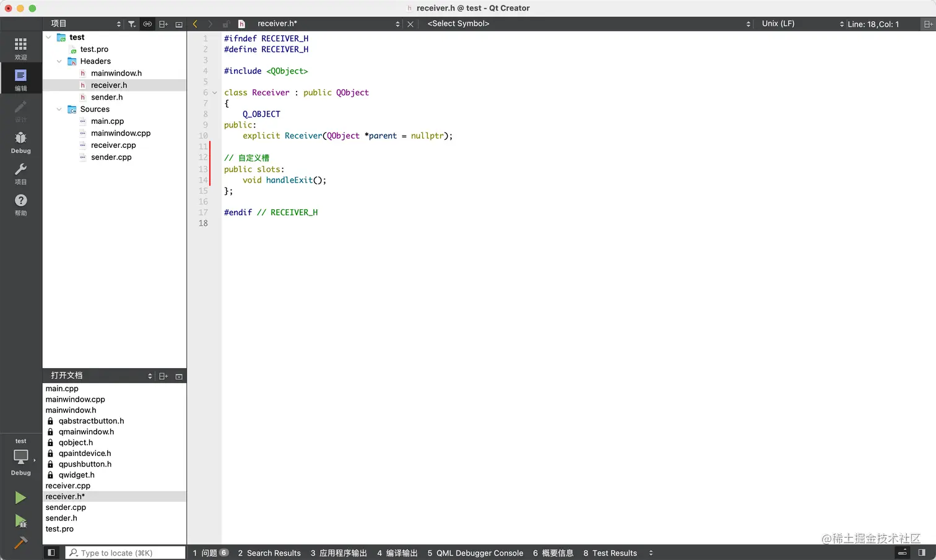Open the Select Symbol dropdown
The height and width of the screenshot is (560, 936).
588,24
